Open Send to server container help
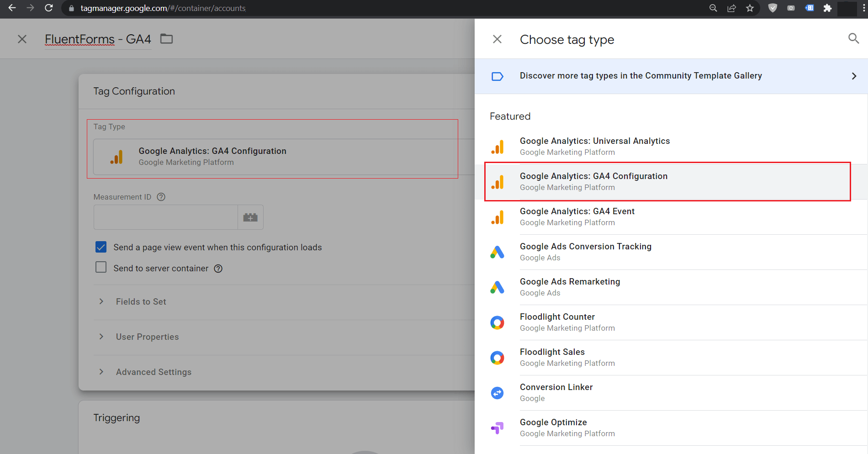Screen dimensions: 868x454 point(218,269)
